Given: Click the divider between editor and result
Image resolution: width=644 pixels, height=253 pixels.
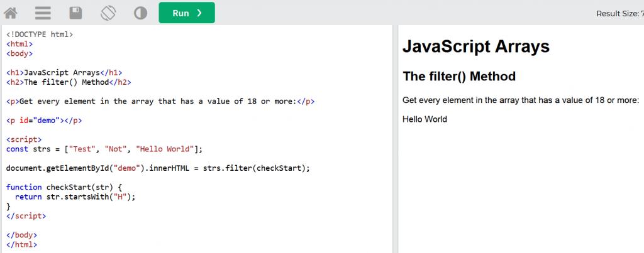Looking at the screenshot, I should 395,139.
